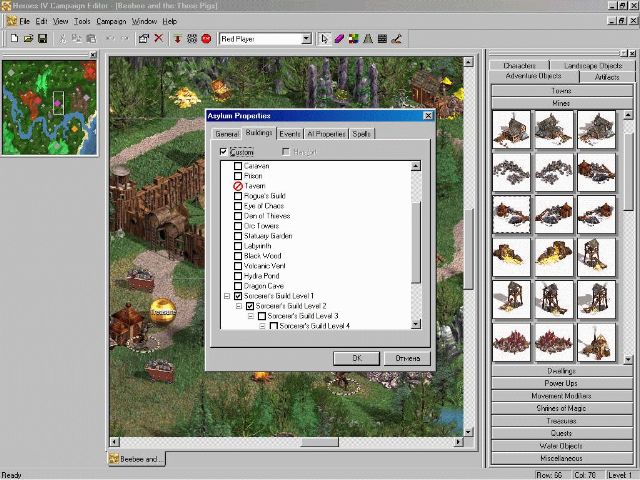Click the copy icon in the toolbar
640x480 pixels.
pos(77,39)
